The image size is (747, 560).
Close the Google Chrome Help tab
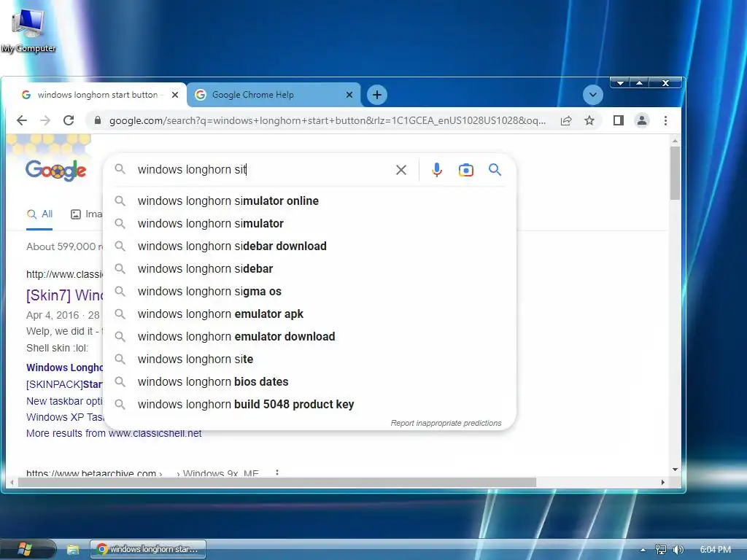coord(349,95)
